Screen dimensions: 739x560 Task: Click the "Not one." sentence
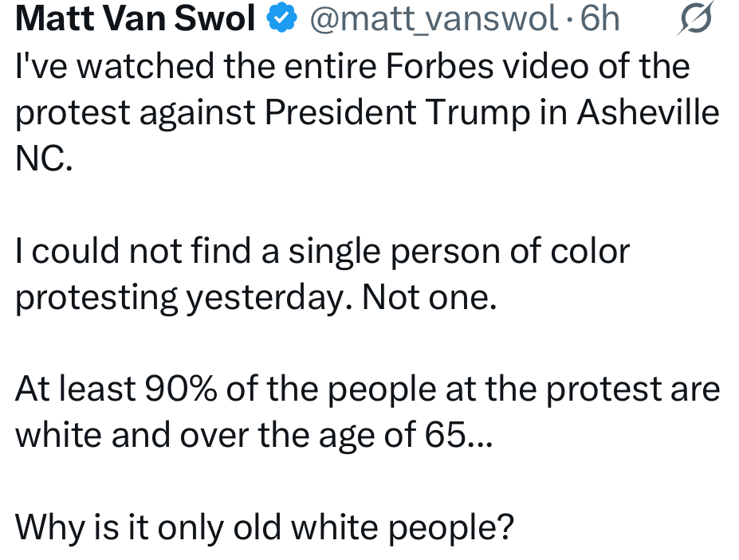click(x=430, y=298)
